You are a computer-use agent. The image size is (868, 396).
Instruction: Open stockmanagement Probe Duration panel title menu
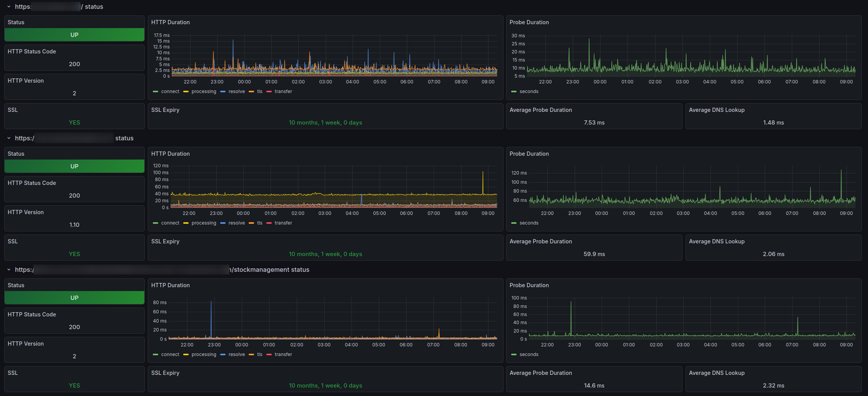529,285
